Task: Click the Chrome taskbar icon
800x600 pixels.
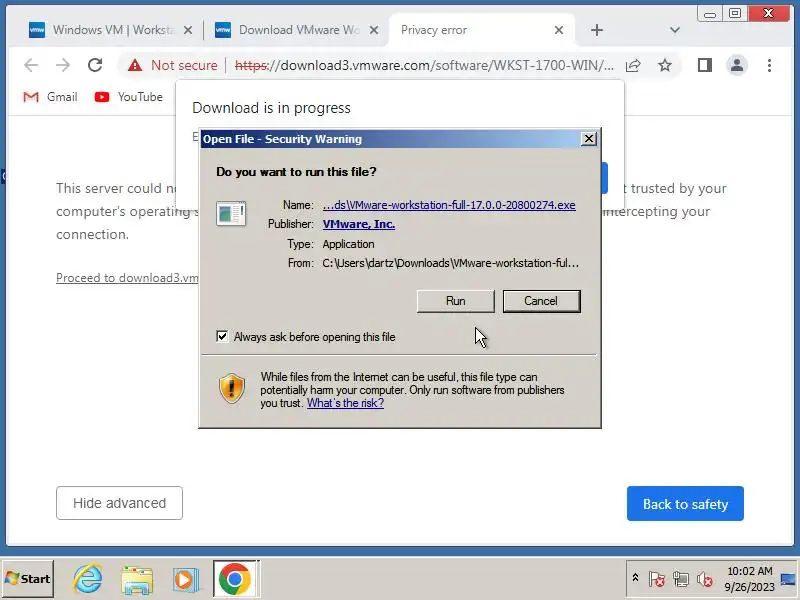Action: coord(235,579)
